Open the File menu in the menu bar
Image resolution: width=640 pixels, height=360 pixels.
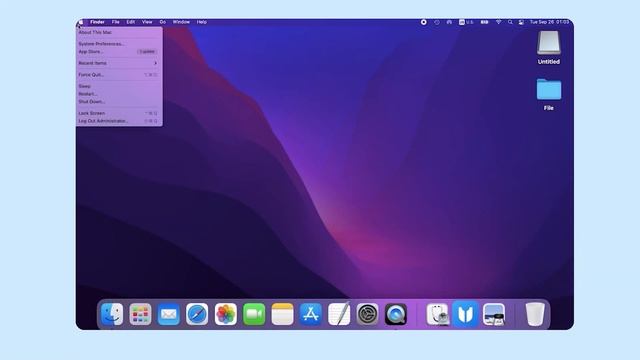[116, 22]
